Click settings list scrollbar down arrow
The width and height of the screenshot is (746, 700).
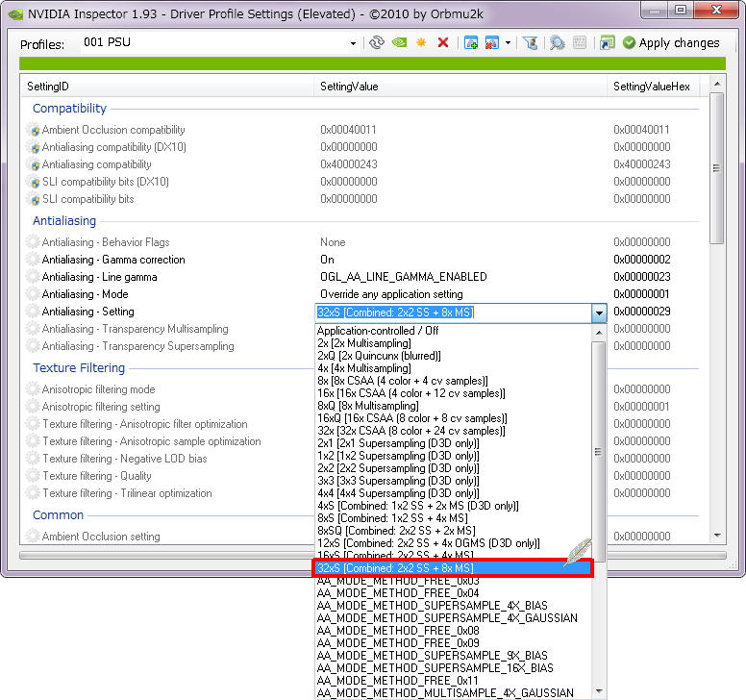pyautogui.click(x=717, y=536)
